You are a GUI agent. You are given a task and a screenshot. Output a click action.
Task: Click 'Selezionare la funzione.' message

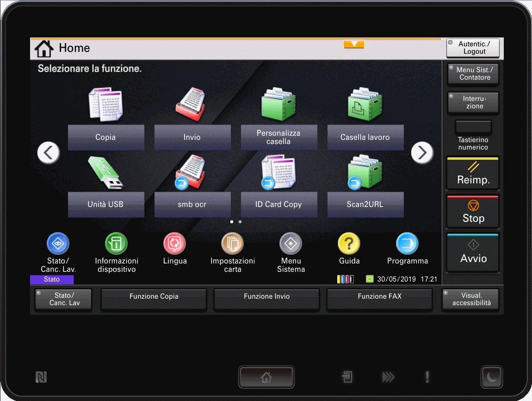(x=90, y=69)
